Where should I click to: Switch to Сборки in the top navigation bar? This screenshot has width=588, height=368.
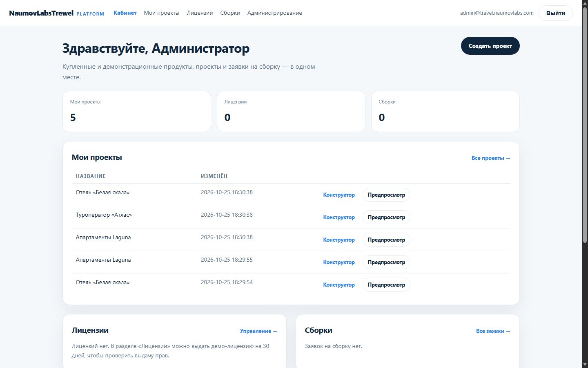click(230, 13)
